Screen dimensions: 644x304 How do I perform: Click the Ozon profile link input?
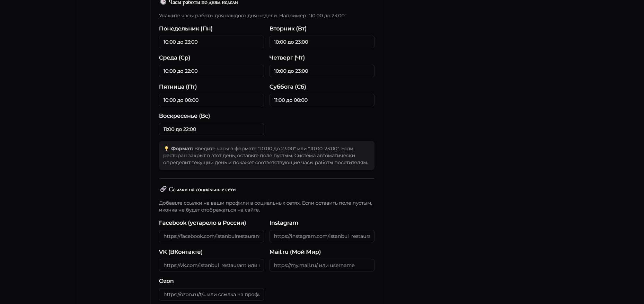pos(211,294)
